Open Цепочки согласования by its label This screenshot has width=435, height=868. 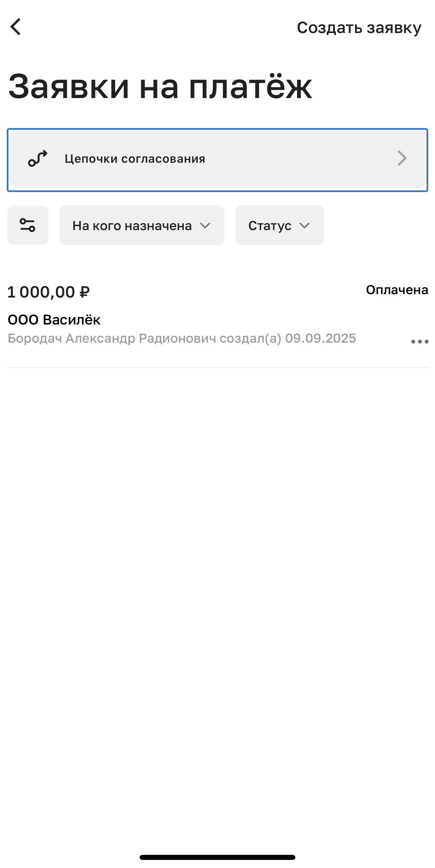click(x=135, y=159)
